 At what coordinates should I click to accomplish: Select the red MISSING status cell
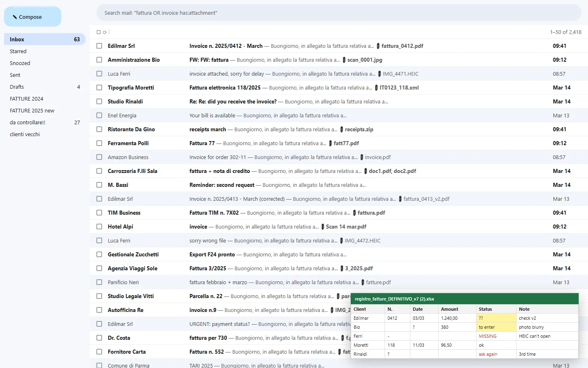496,336
